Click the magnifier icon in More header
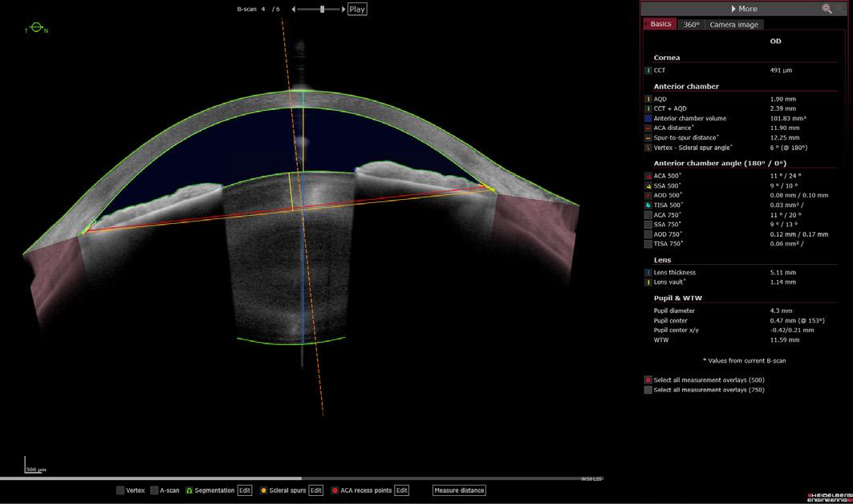Screen dimensions: 853x504 pos(827,9)
